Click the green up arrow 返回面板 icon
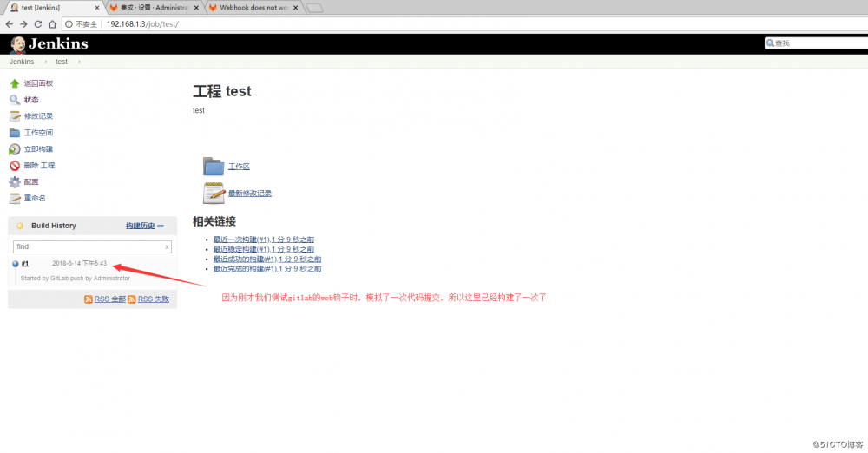 coord(15,83)
